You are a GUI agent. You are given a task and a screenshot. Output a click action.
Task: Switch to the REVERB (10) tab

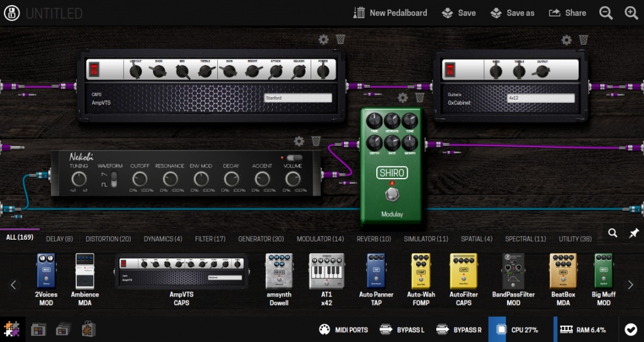(374, 239)
